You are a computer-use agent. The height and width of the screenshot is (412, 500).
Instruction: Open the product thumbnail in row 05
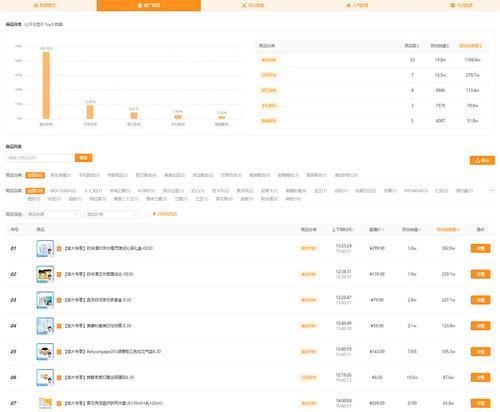coord(45,352)
